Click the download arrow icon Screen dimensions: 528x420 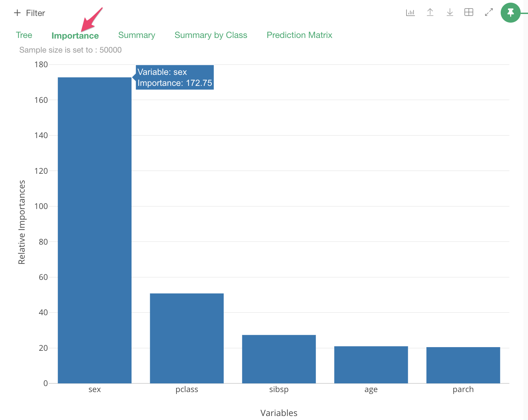click(450, 13)
